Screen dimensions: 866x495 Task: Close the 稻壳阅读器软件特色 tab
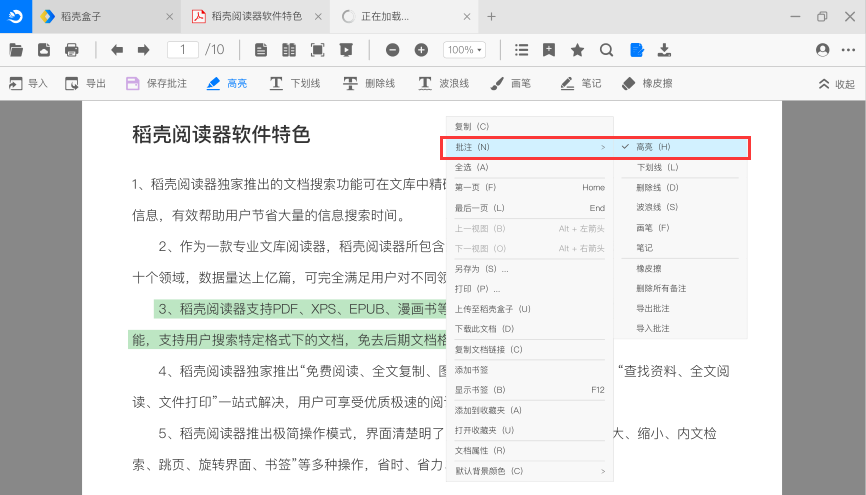click(x=318, y=17)
